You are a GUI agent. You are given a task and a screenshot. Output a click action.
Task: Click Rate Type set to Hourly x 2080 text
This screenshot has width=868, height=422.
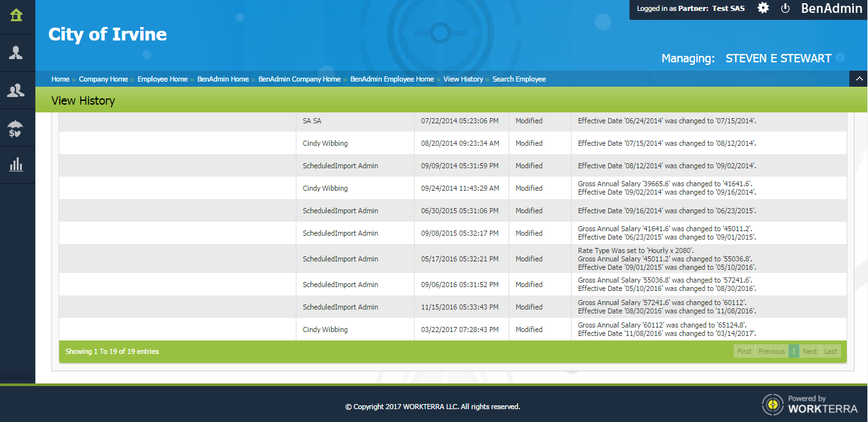pos(636,251)
